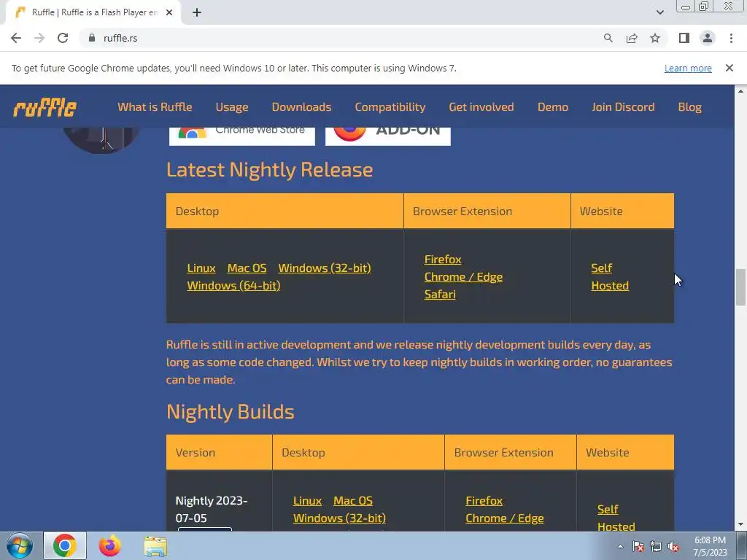
Task: Click the padlock site info icon
Action: tap(92, 38)
